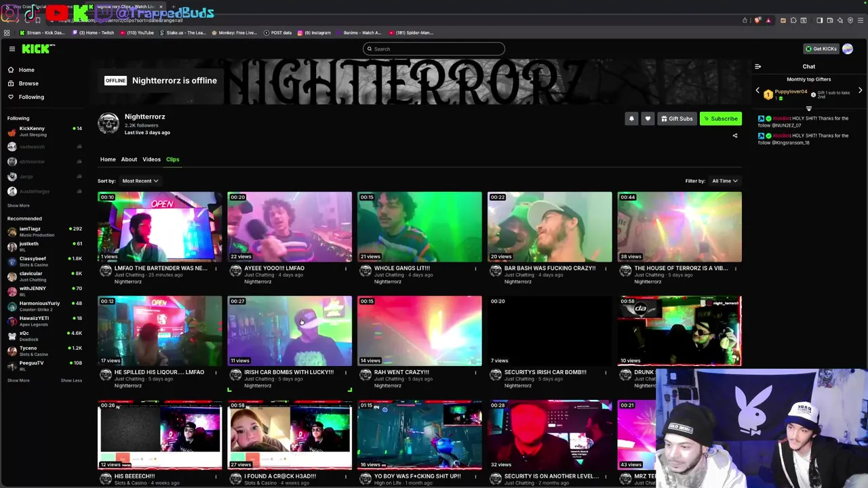Click the Brave shields icon
The height and width of the screenshot is (488, 868).
(757, 20)
